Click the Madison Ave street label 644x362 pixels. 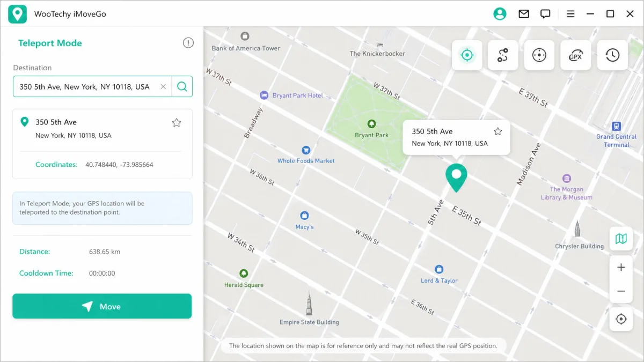point(528,164)
